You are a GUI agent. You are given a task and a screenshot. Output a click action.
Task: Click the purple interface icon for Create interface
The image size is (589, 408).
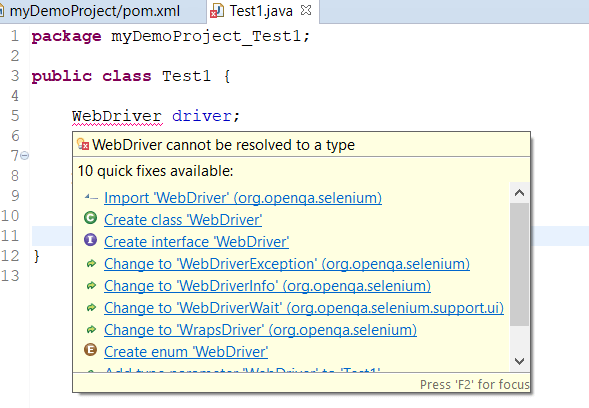91,240
